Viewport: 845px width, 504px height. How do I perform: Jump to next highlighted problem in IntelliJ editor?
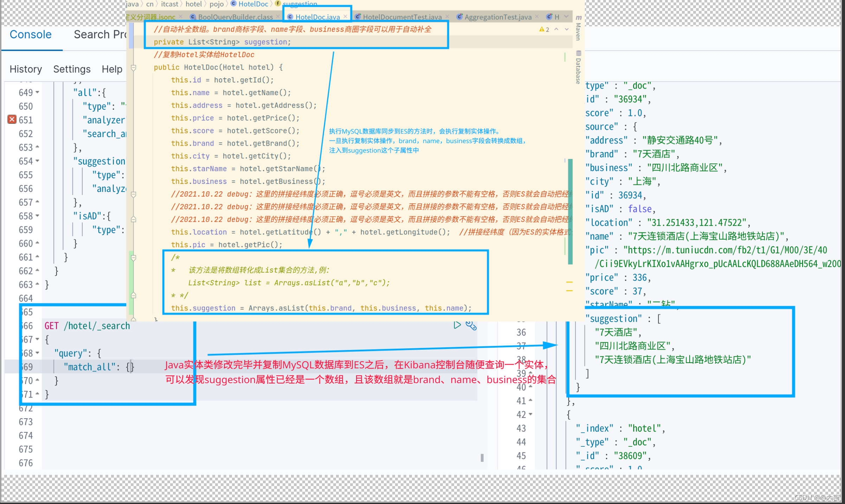click(567, 29)
